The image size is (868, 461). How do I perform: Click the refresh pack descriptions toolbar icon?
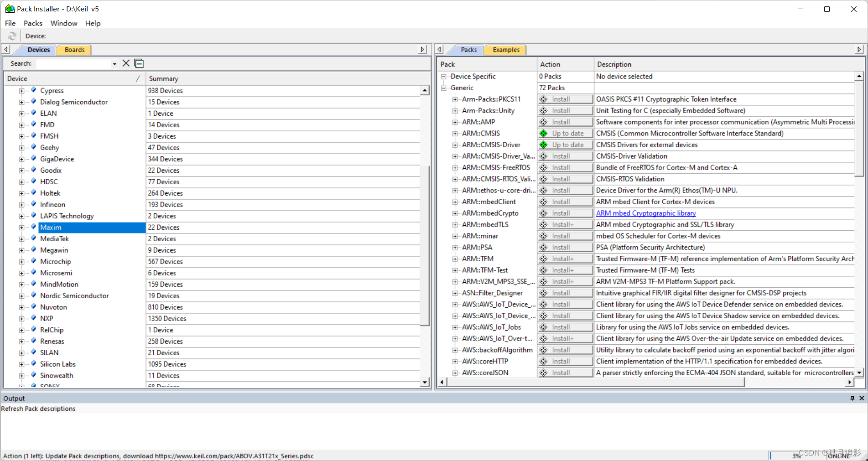point(12,36)
